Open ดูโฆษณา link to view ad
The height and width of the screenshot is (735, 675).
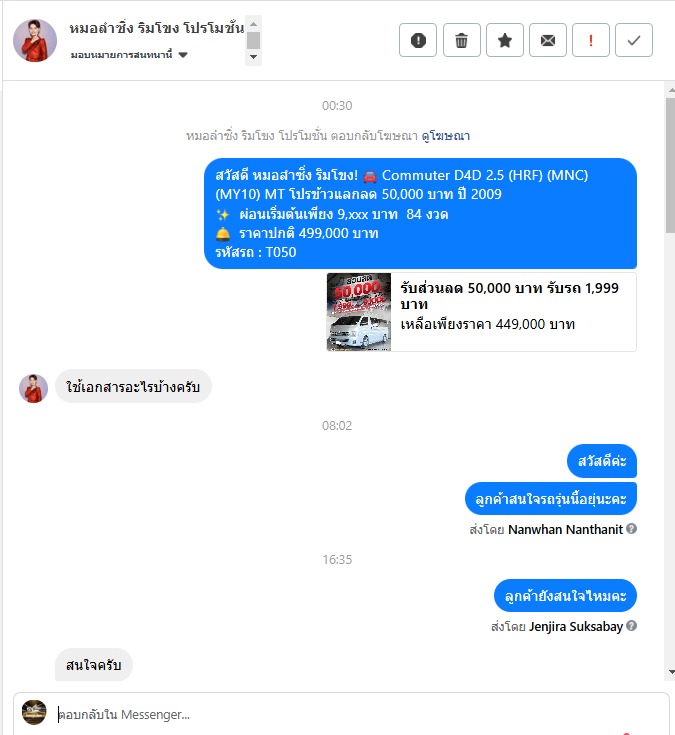[445, 136]
